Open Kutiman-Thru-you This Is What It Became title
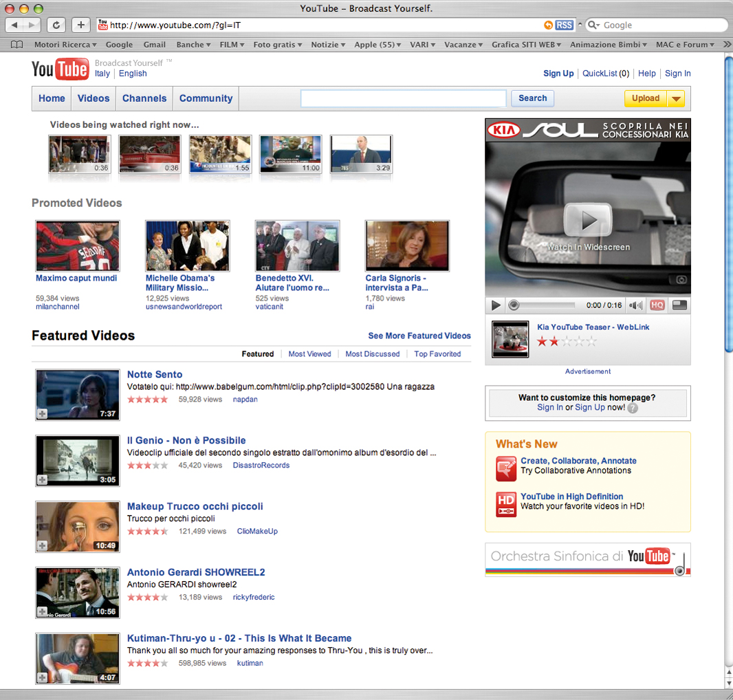The height and width of the screenshot is (700, 733). click(x=239, y=638)
